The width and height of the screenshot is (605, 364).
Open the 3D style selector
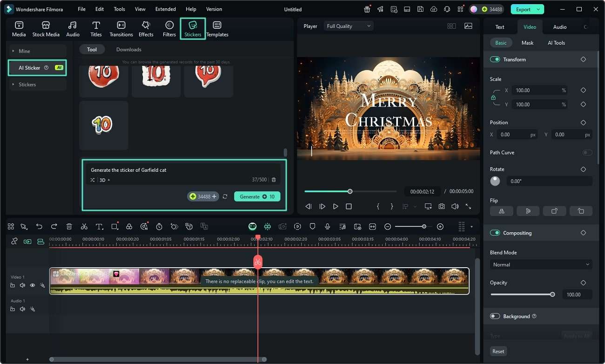click(105, 180)
